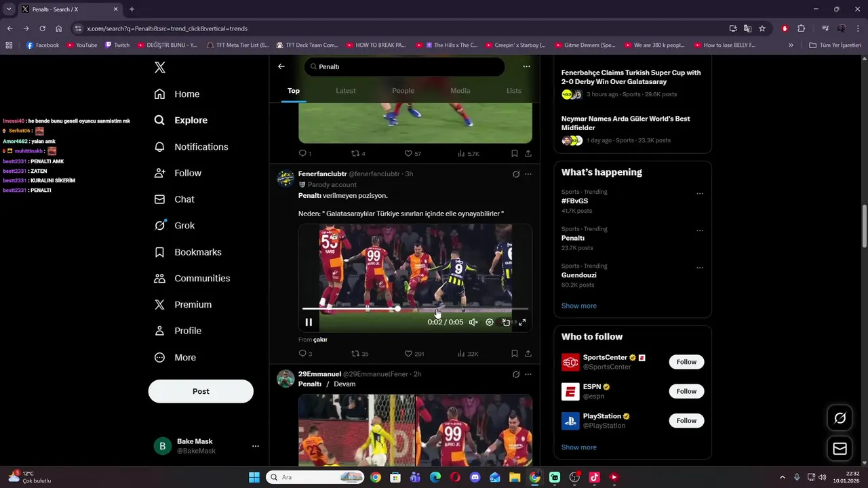Screen dimensions: 868x488
Task: Follow PlayStation account
Action: pos(686,421)
